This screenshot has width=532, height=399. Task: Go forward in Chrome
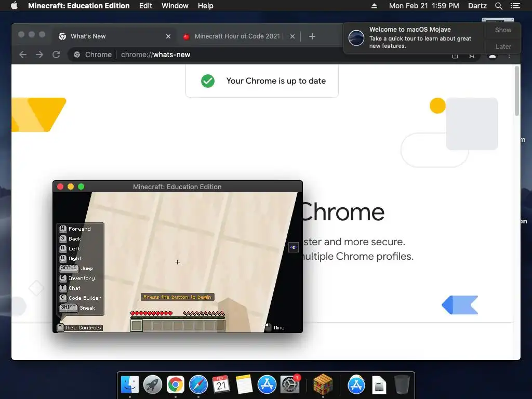click(39, 55)
